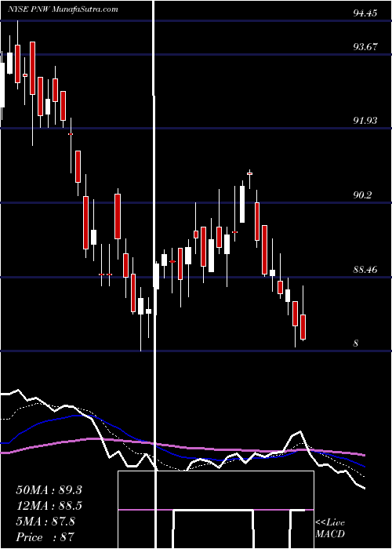Click the 90.2 price level label
This screenshot has width=392, height=549.
click(362, 195)
